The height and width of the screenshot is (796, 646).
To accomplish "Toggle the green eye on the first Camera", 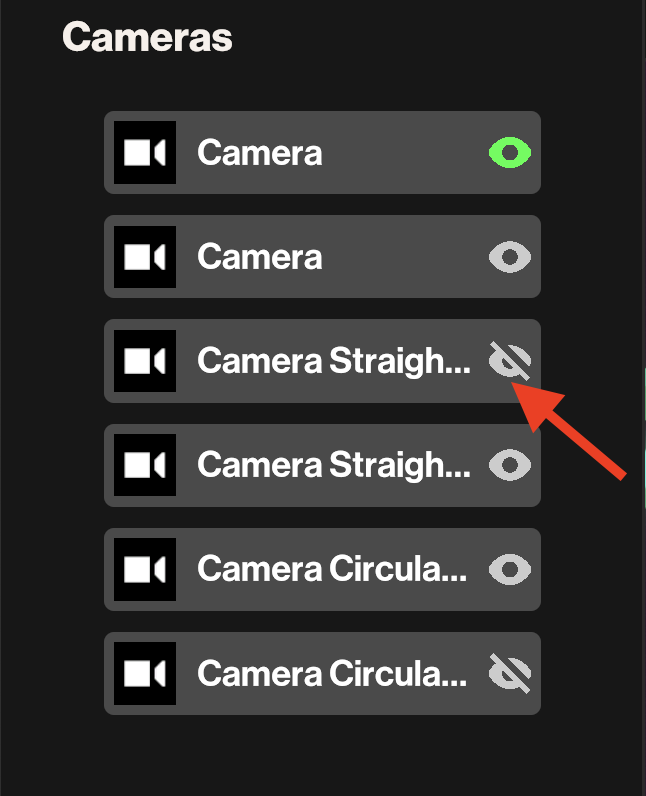I will pyautogui.click(x=509, y=153).
